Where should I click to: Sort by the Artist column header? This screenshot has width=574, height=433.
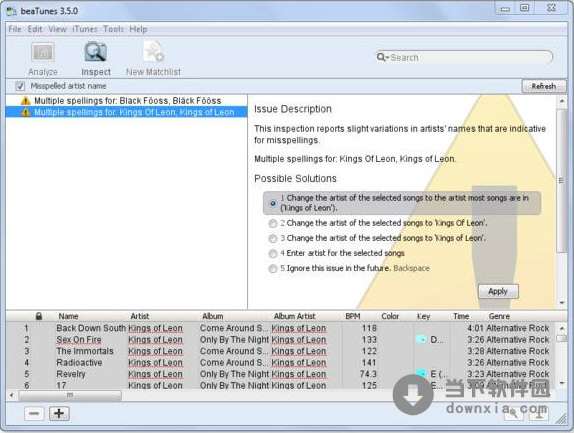pyautogui.click(x=139, y=316)
